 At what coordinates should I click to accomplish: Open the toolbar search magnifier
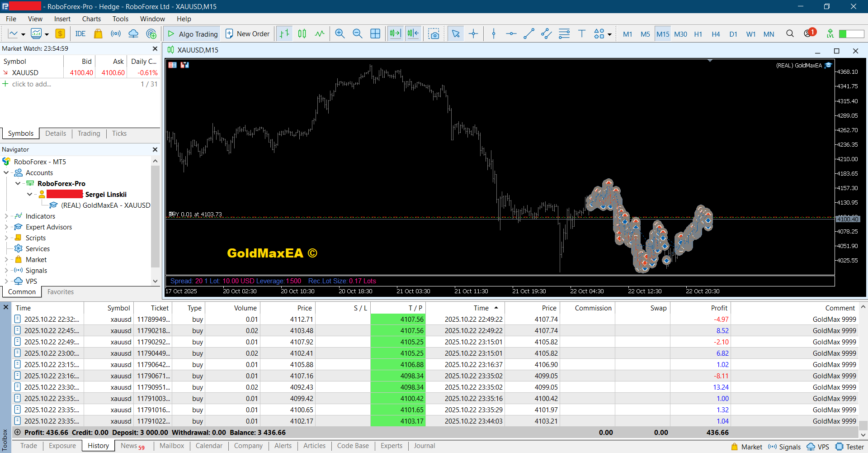790,34
